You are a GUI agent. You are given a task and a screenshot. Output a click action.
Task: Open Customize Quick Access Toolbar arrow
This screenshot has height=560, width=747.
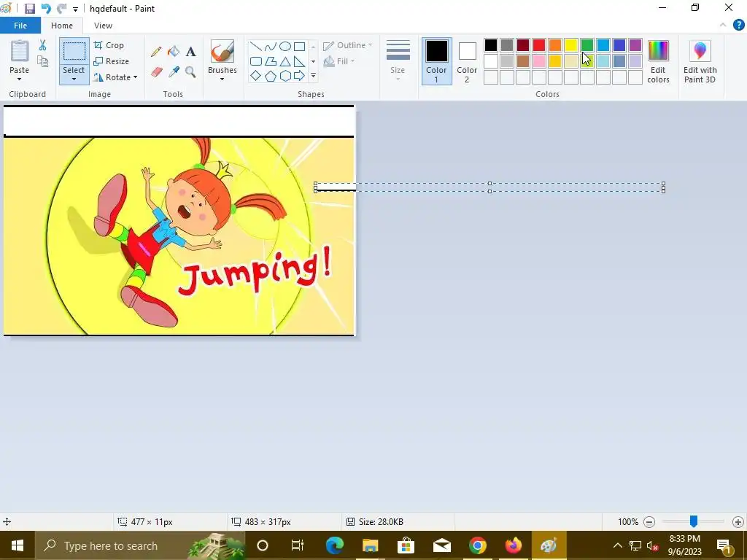pos(75,9)
